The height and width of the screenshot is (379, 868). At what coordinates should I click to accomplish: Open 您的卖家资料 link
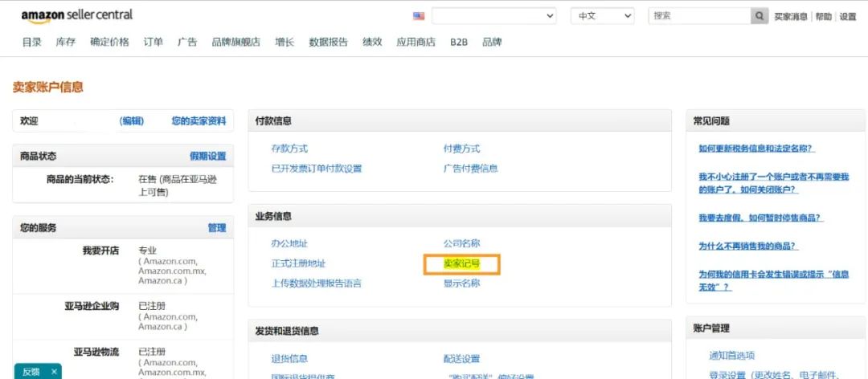[x=199, y=120]
